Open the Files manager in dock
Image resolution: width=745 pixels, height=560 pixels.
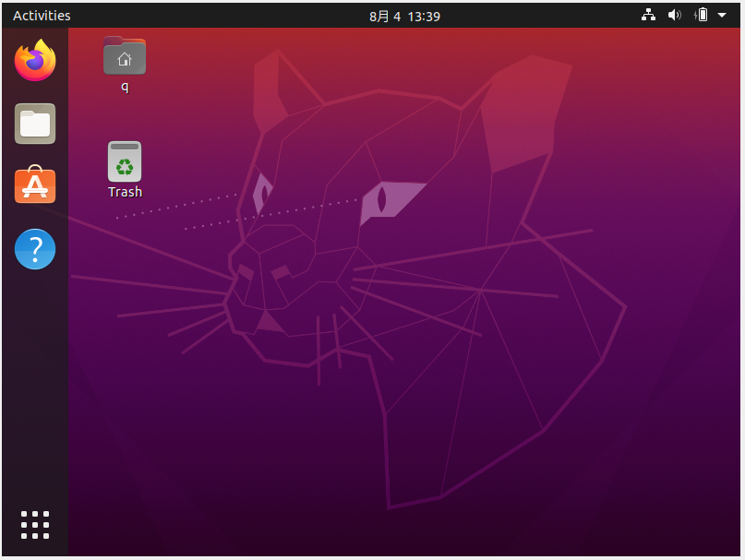pyautogui.click(x=35, y=124)
